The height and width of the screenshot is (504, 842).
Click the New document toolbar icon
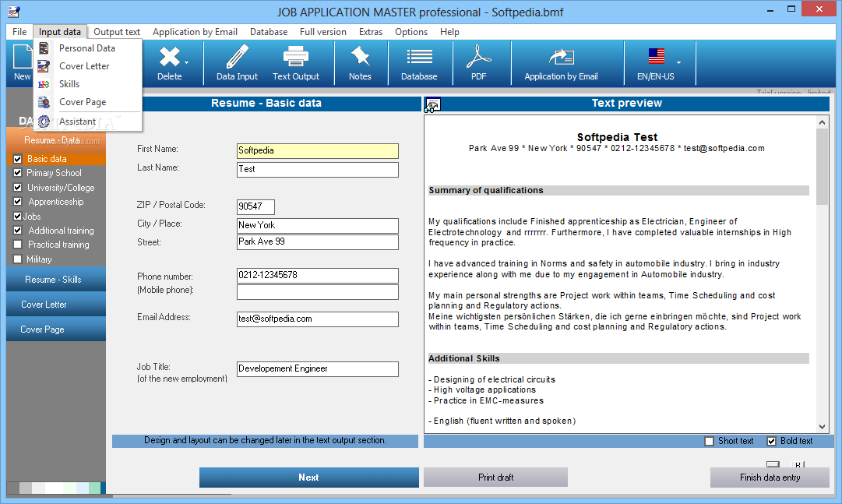tap(22, 58)
